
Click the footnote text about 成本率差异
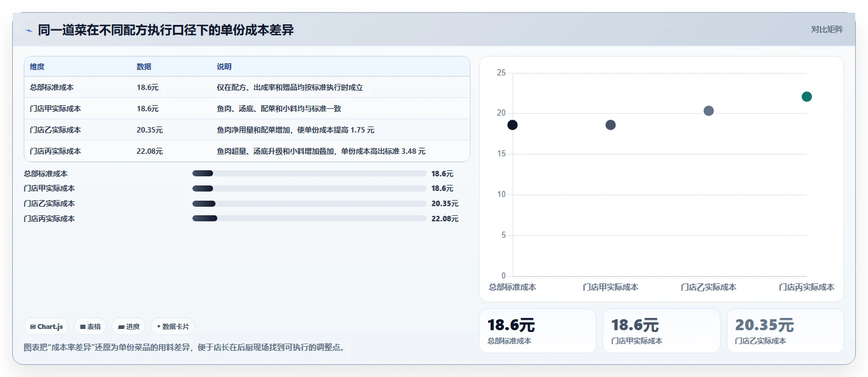[185, 348]
